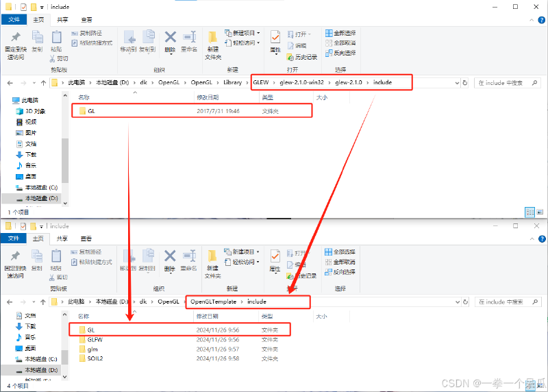548x392 pixels.
Task: Click search box in bottom window
Action: point(507,302)
